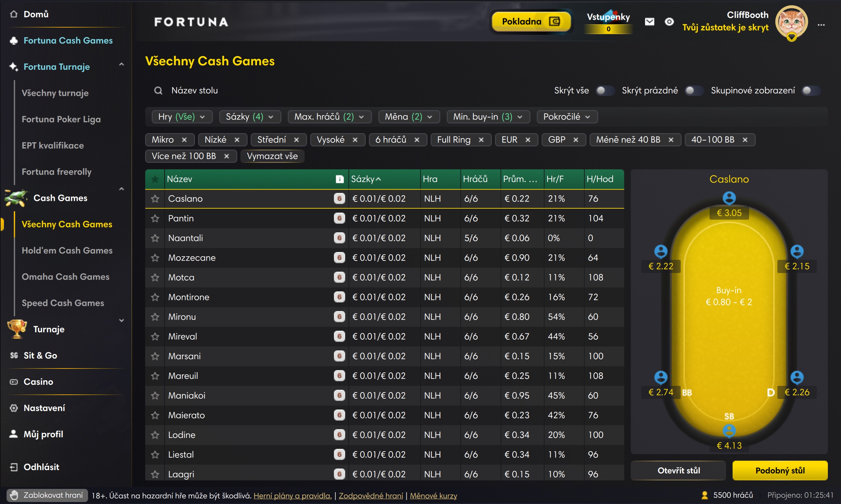Image resolution: width=841 pixels, height=504 pixels.
Task: Click the mail envelope icon in header
Action: click(649, 22)
